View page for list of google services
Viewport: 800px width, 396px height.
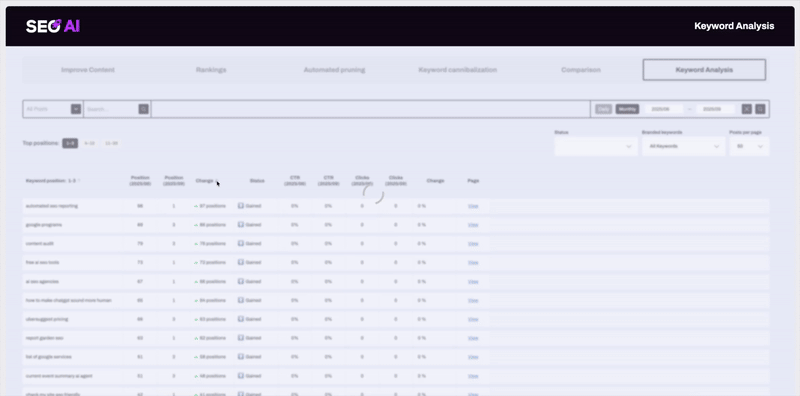[473, 357]
